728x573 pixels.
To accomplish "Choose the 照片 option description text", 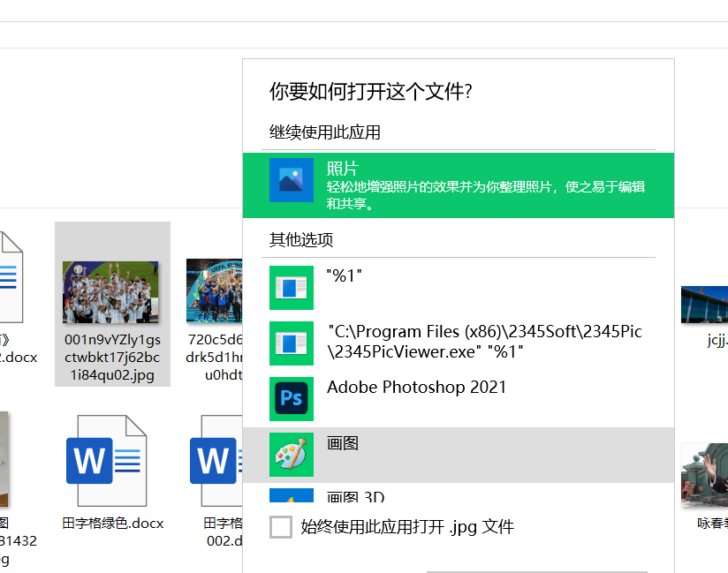I will [x=485, y=195].
